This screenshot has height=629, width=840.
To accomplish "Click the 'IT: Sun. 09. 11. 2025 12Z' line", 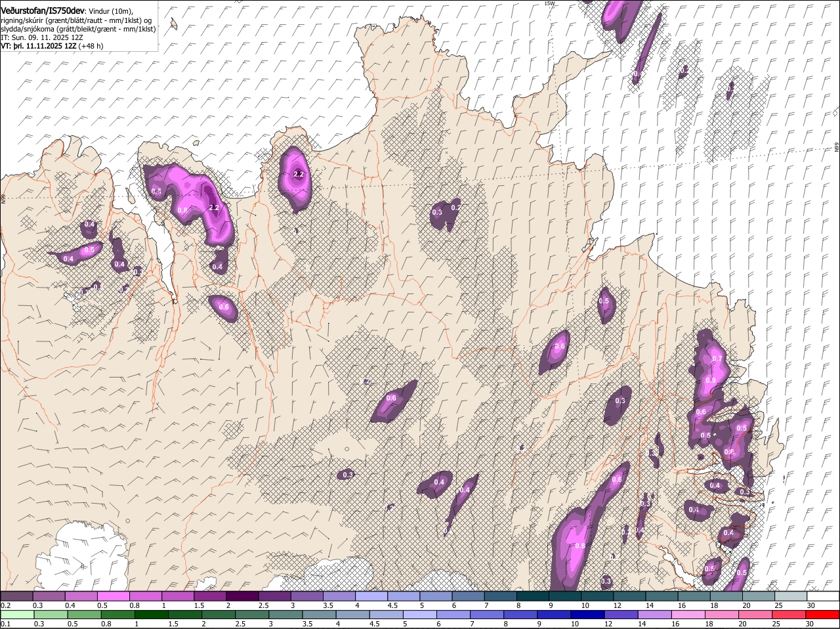I will click(42, 37).
